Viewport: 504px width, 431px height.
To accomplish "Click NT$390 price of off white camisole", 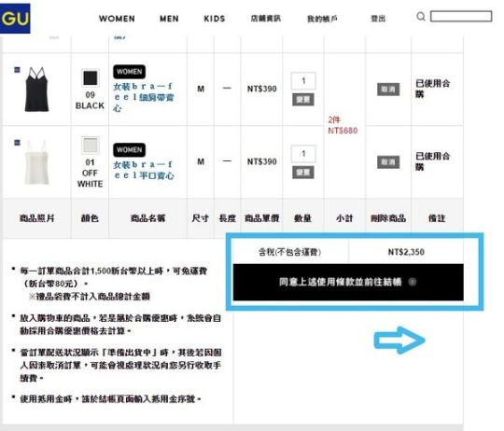I will pos(261,161).
